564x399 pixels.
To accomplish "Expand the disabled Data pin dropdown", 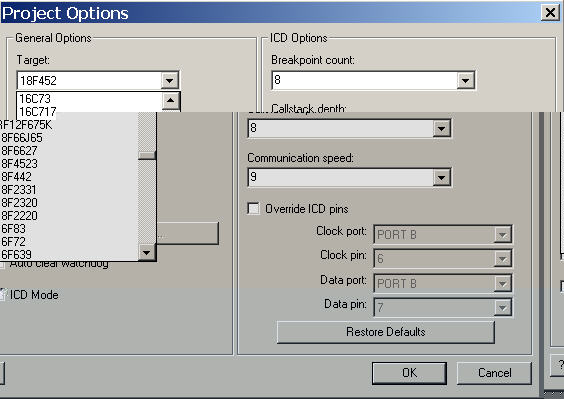I will click(502, 308).
